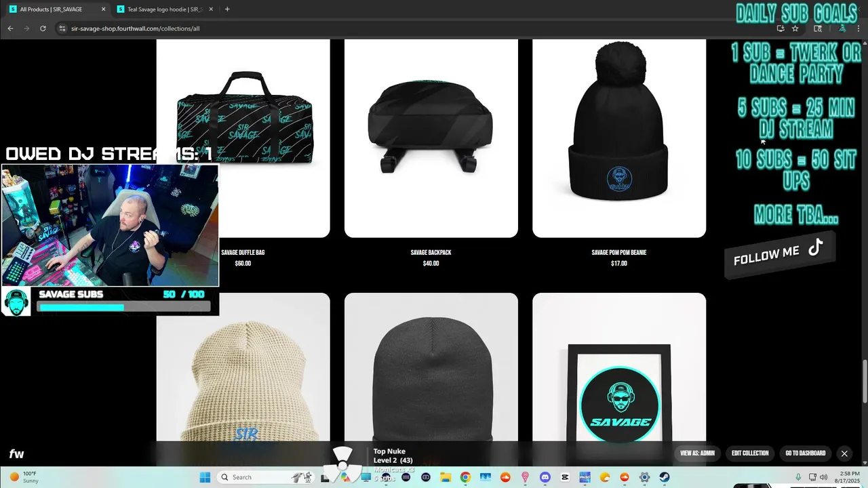The height and width of the screenshot is (488, 868).
Task: Click the microphone icon in system tray
Action: 798,477
